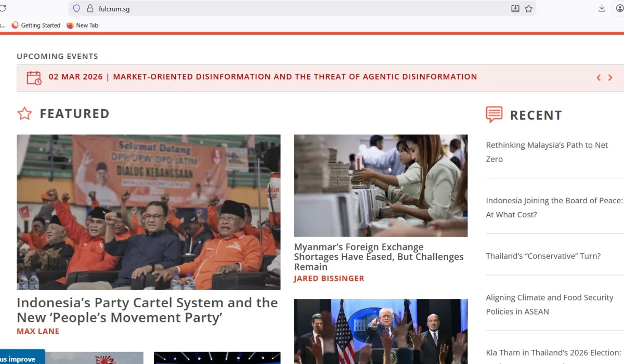The height and width of the screenshot is (364, 624).
Task: Open recent article Rethinking Malaysia's Path to Net Zero
Action: (x=547, y=152)
